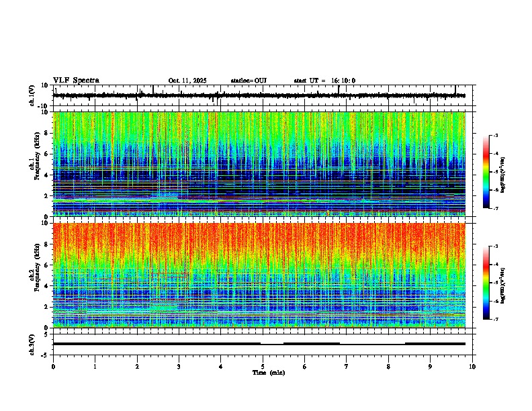The height and width of the screenshot is (411, 532).
Task: Click the "6" tick on the time axis
Action: pos(304,367)
